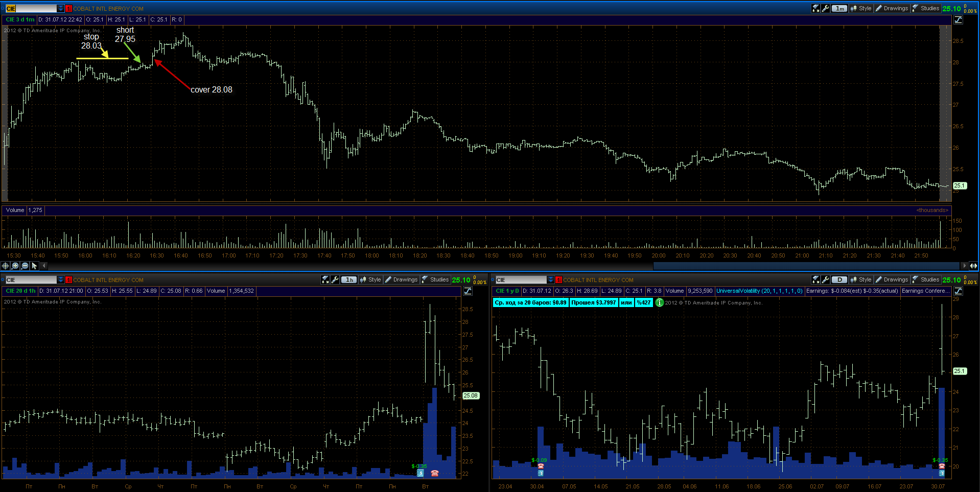980x492 pixels.
Task: Open the Studies menu in the daily chart
Action: coord(926,279)
